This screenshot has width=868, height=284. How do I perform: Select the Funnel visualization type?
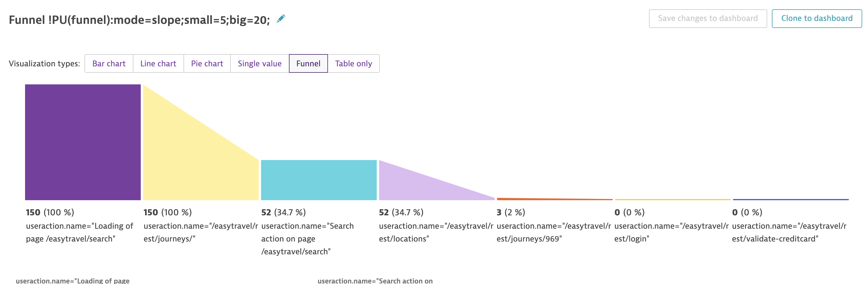(x=308, y=63)
